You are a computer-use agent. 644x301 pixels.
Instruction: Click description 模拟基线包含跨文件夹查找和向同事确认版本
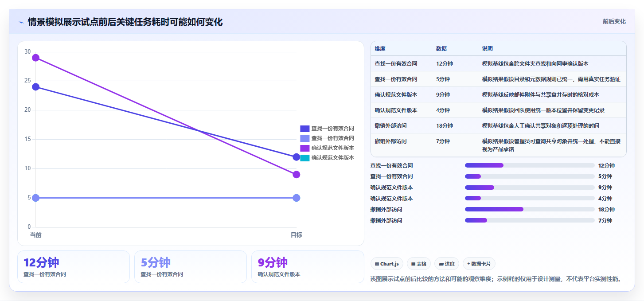[535, 64]
